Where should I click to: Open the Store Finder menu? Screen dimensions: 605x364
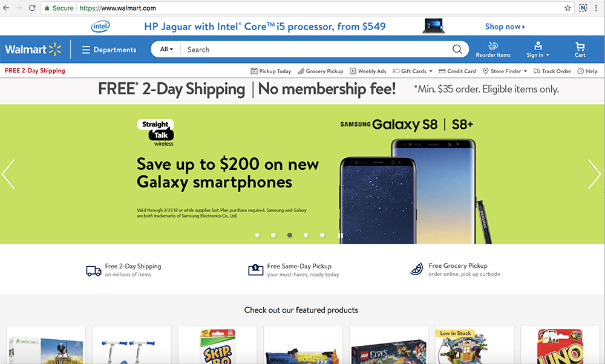click(505, 71)
